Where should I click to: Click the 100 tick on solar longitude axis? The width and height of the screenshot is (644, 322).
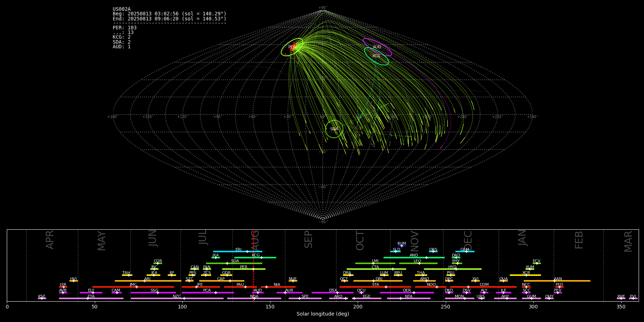point(182,307)
